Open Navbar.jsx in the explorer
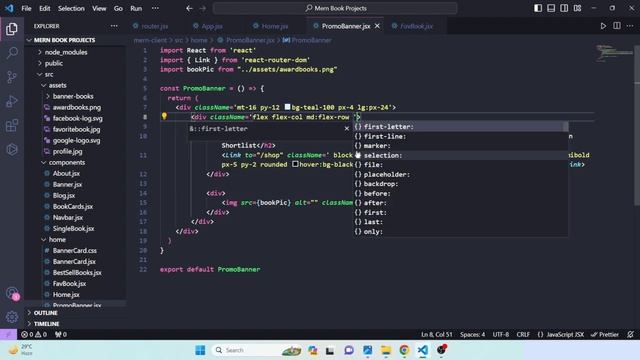Viewport: 640px width, 360px height. [67, 218]
